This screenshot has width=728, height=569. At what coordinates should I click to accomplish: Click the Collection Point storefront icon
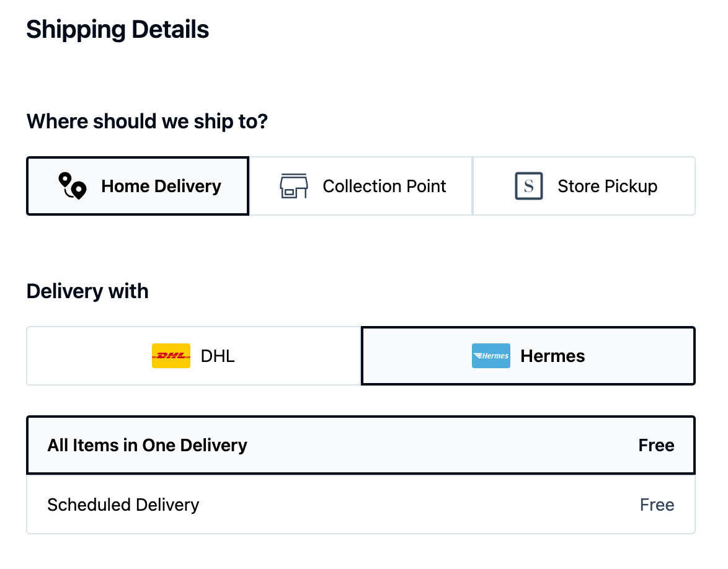tap(294, 186)
